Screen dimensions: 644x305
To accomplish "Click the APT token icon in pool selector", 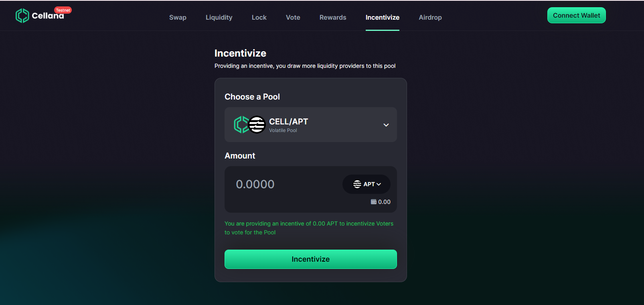I will pos(257,124).
